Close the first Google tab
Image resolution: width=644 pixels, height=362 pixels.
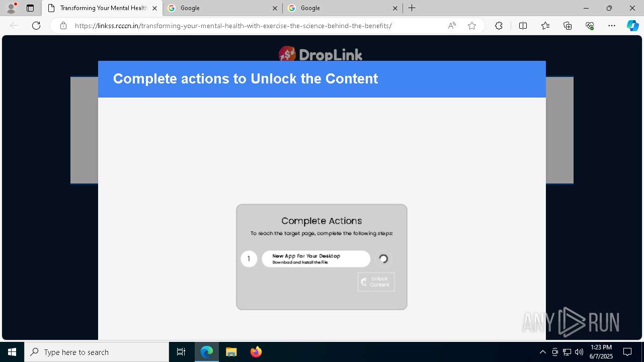pos(275,8)
